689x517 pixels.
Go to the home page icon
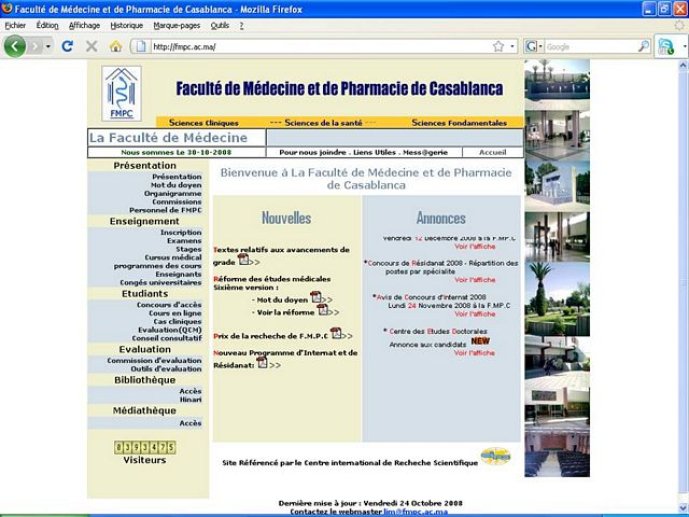(116, 46)
